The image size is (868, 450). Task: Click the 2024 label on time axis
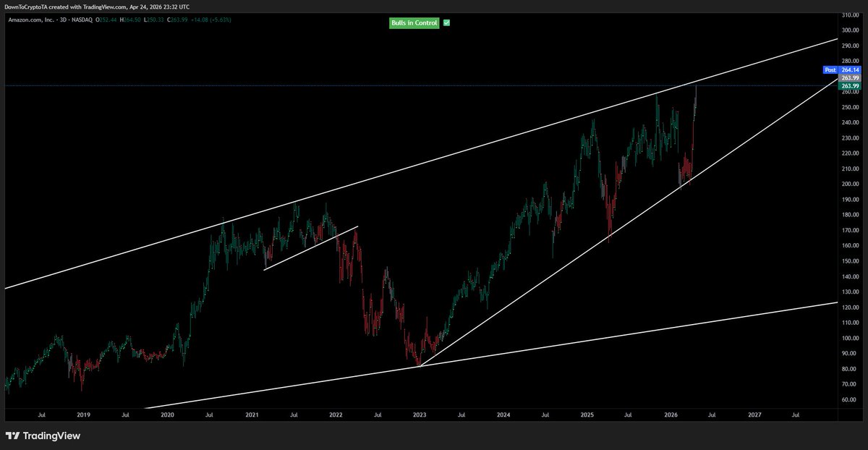tap(503, 415)
